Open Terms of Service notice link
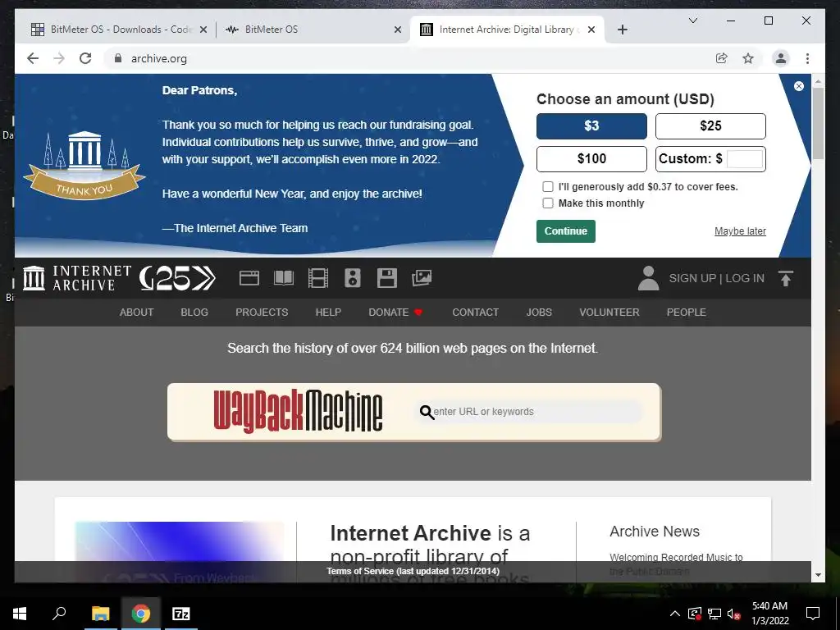Image resolution: width=840 pixels, height=630 pixels. coord(413,571)
